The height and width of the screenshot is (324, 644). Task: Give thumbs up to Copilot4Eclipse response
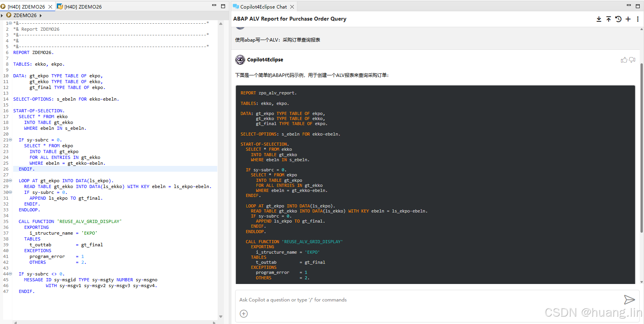click(x=624, y=60)
